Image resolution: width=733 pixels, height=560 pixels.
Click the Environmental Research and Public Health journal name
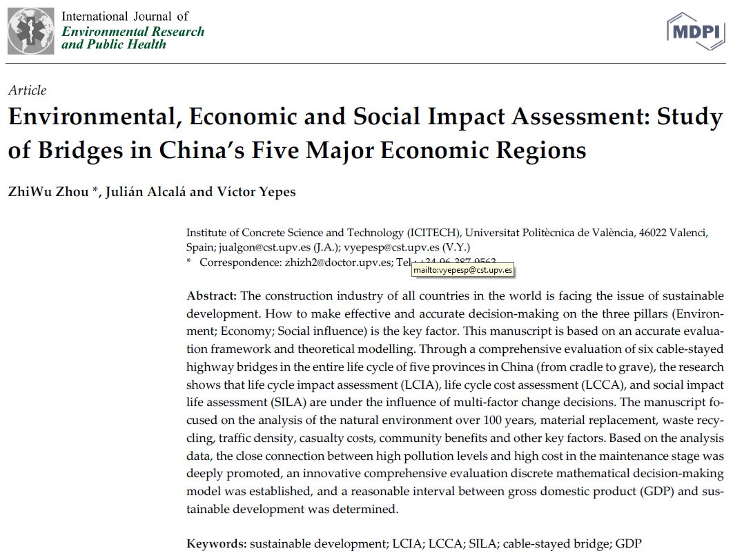click(133, 38)
